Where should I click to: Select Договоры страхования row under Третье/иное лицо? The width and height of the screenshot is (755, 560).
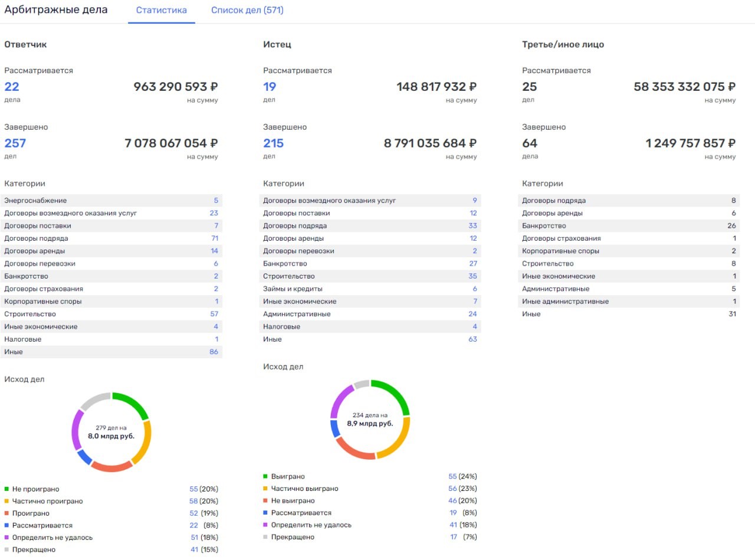pos(629,238)
